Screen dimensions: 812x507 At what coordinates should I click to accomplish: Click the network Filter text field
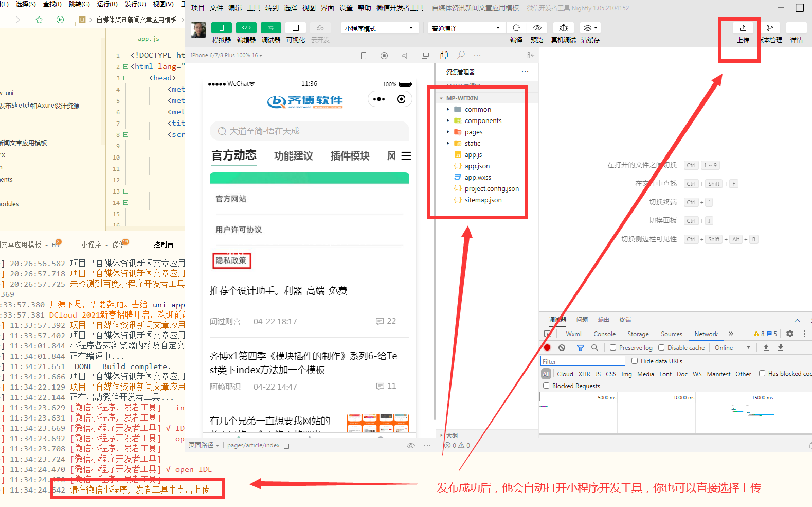pyautogui.click(x=583, y=361)
